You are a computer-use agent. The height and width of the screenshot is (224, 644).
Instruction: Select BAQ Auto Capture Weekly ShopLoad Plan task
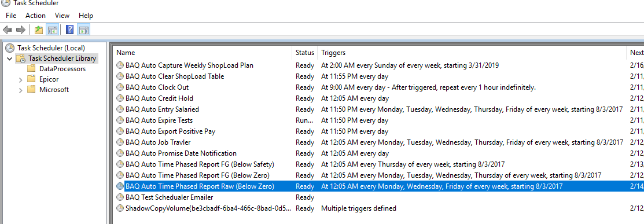pos(189,65)
